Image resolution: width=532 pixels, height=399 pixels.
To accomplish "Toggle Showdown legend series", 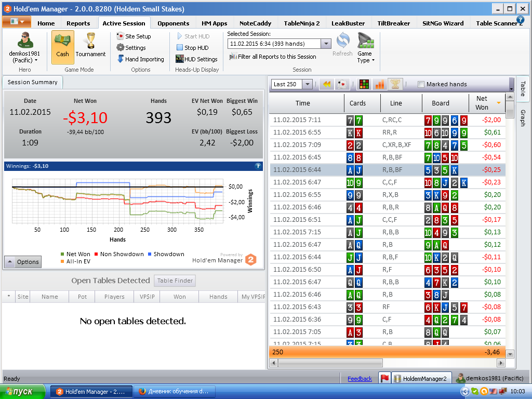I will (166, 254).
